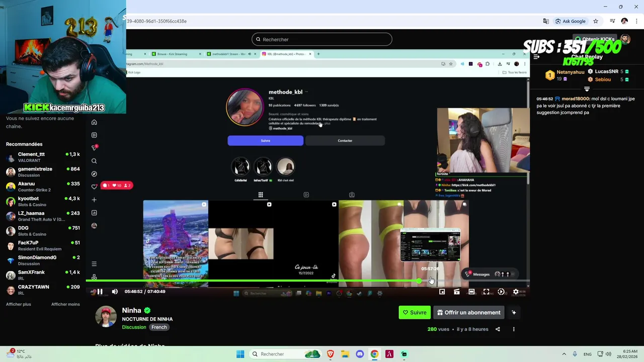This screenshot has width=644, height=362.
Task: Open the Windows Start menu
Action: click(240, 354)
